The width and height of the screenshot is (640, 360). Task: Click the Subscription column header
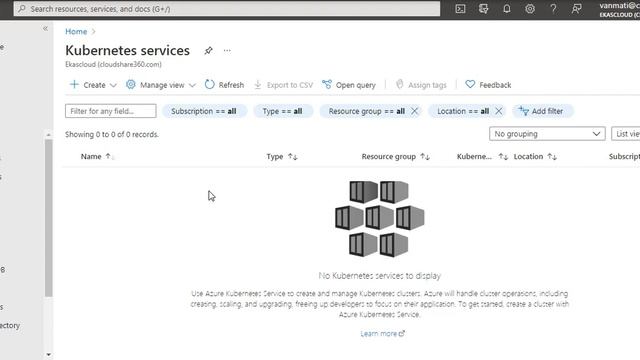click(624, 157)
